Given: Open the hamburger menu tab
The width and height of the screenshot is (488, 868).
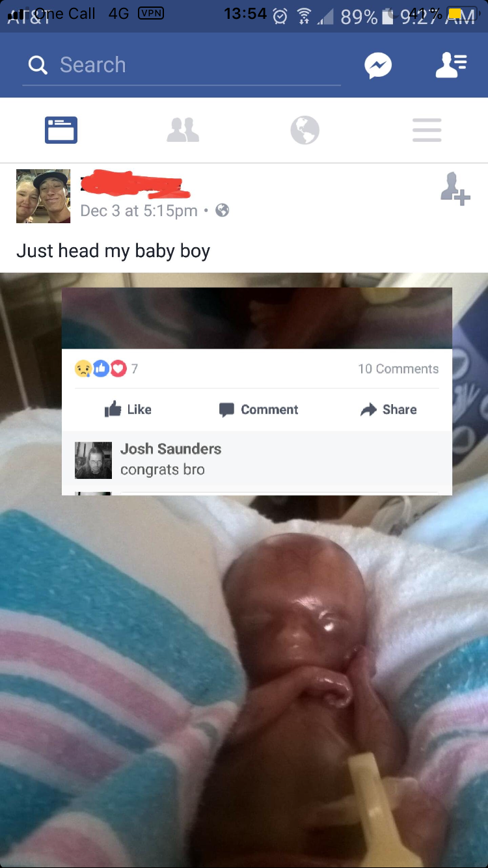Looking at the screenshot, I should (427, 130).
